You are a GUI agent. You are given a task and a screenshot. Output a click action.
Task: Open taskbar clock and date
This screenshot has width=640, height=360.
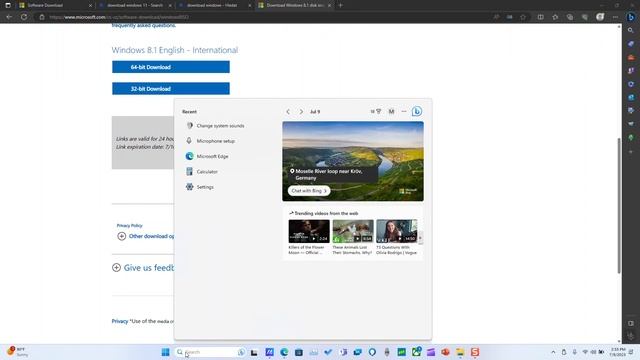click(618, 352)
